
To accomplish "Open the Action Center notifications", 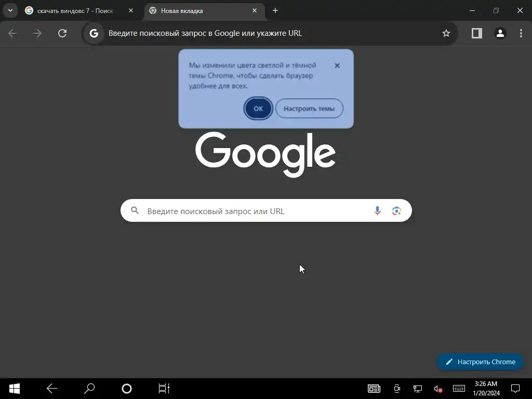I will pyautogui.click(x=515, y=389).
